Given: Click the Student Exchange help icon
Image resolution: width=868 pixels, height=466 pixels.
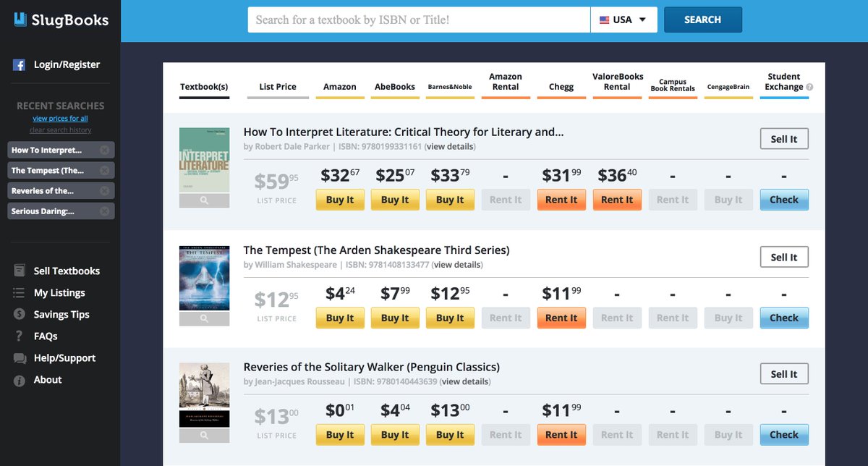Looking at the screenshot, I should pyautogui.click(x=809, y=87).
